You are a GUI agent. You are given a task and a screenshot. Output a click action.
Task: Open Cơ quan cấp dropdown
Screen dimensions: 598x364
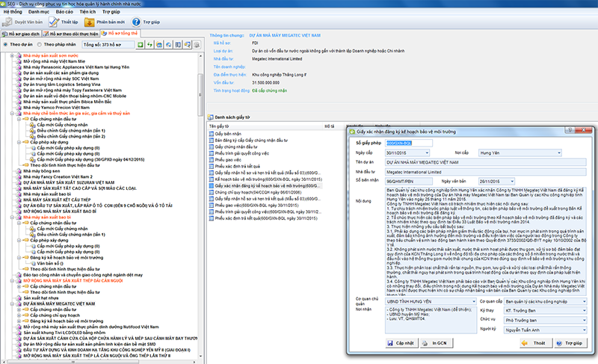pyautogui.click(x=584, y=301)
